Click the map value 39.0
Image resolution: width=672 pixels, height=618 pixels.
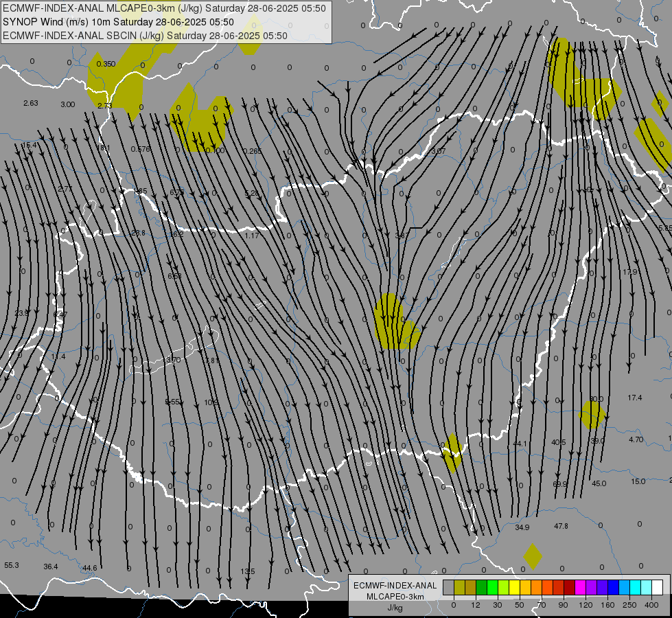[x=597, y=441]
